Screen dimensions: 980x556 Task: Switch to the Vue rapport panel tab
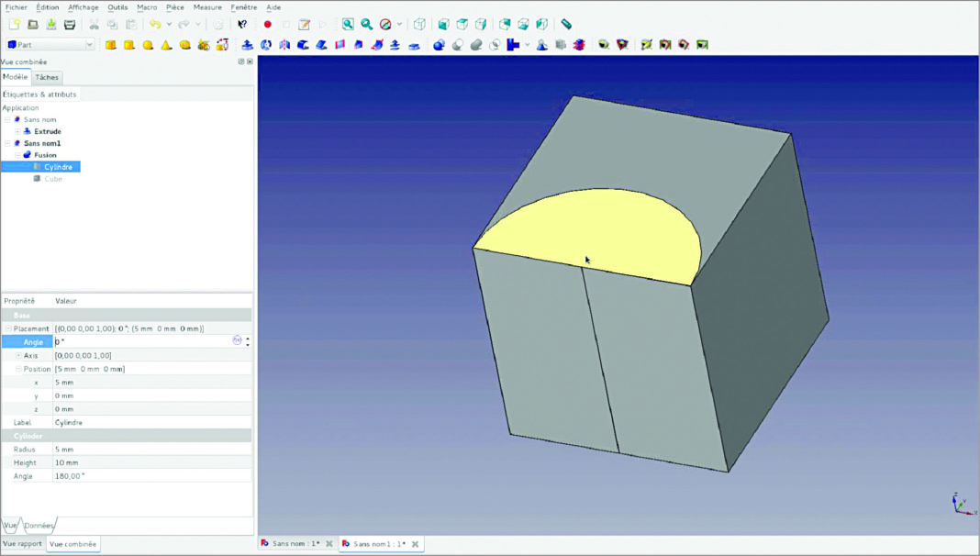click(22, 544)
